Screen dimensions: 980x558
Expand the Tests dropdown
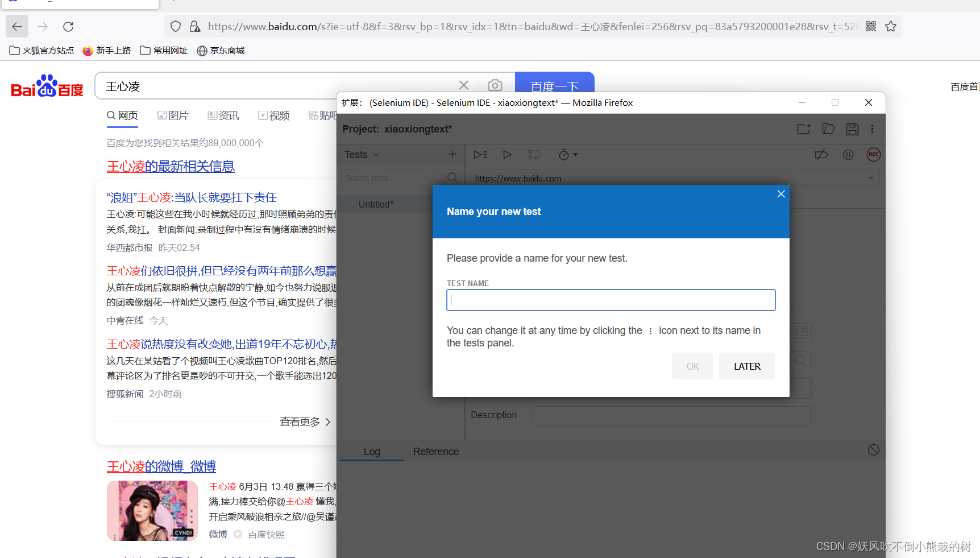[362, 155]
